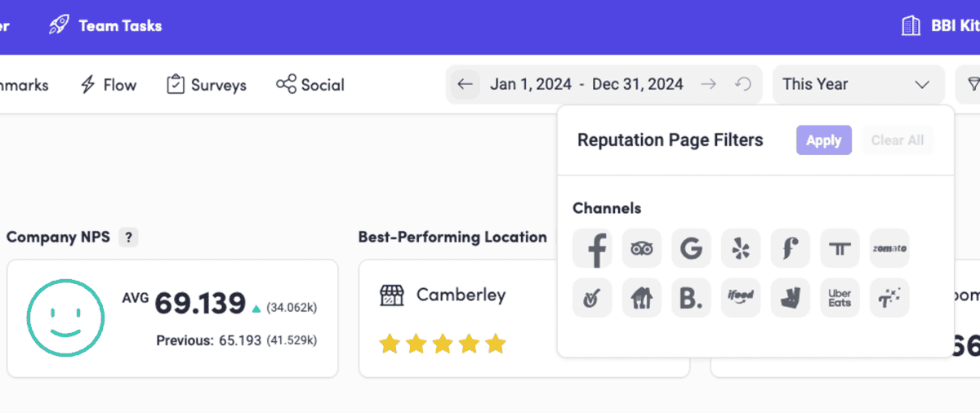
Task: Filter by the iFood channel
Action: [741, 298]
